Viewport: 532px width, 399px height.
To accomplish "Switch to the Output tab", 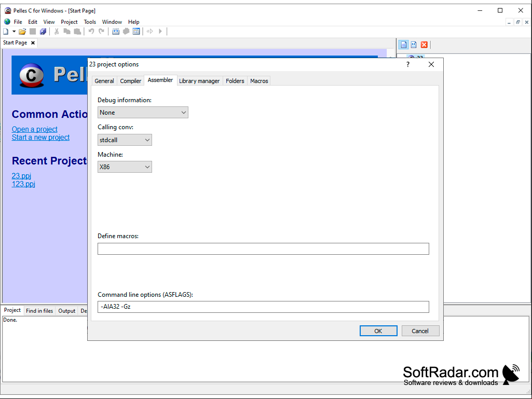I will (67, 311).
